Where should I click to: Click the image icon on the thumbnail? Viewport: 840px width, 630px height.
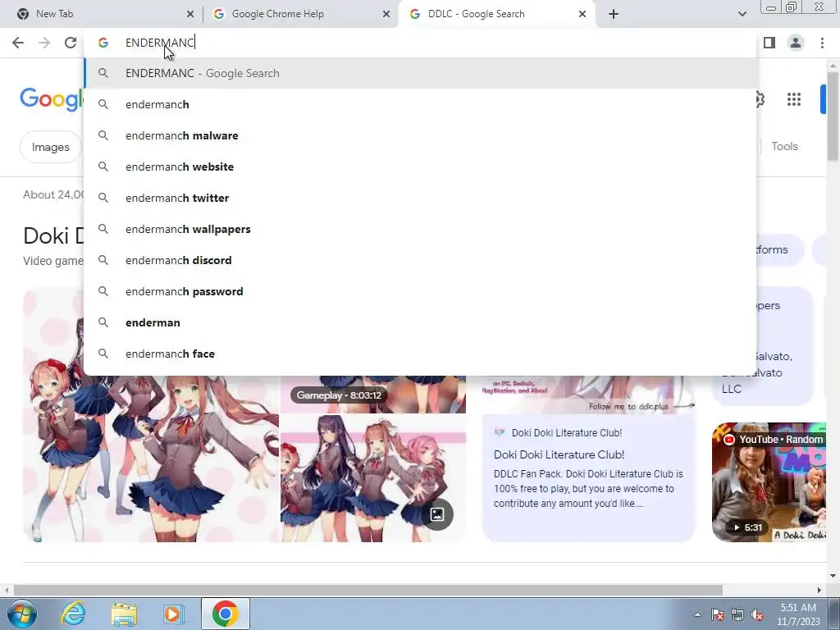[437, 514]
